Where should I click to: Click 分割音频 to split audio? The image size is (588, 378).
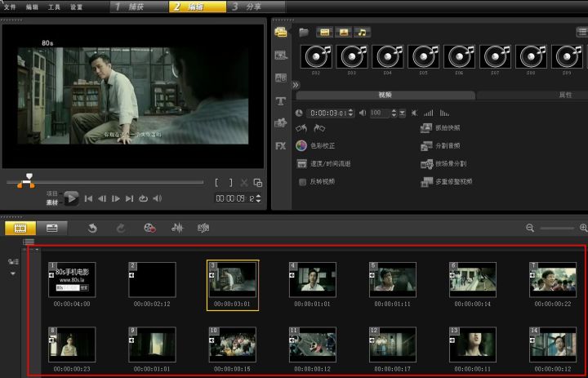coord(440,146)
